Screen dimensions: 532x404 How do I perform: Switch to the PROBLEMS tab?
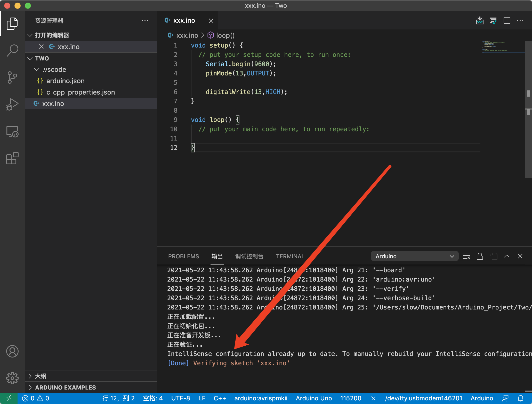(x=183, y=256)
